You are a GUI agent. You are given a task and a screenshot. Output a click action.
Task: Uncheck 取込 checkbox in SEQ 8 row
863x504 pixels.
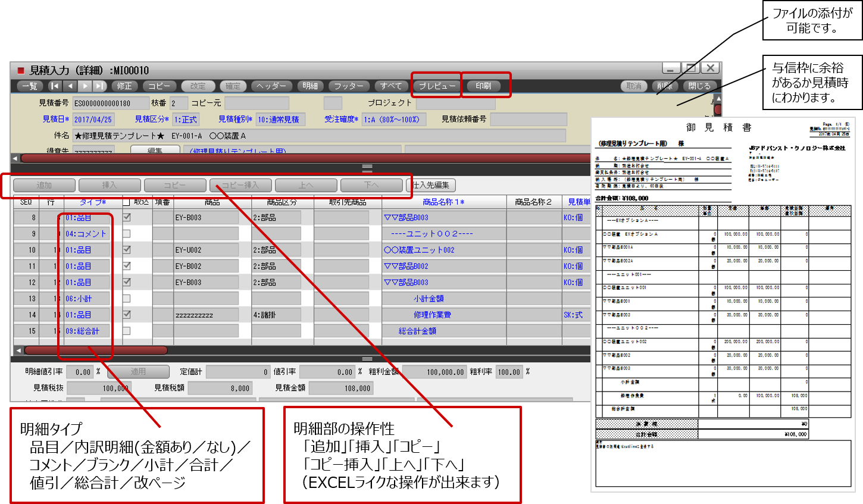(126, 218)
